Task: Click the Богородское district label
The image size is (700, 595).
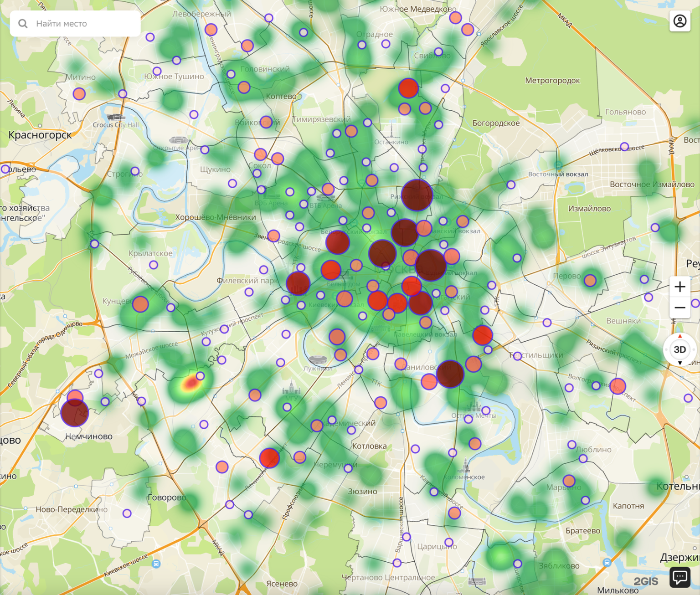Action: pos(496,123)
